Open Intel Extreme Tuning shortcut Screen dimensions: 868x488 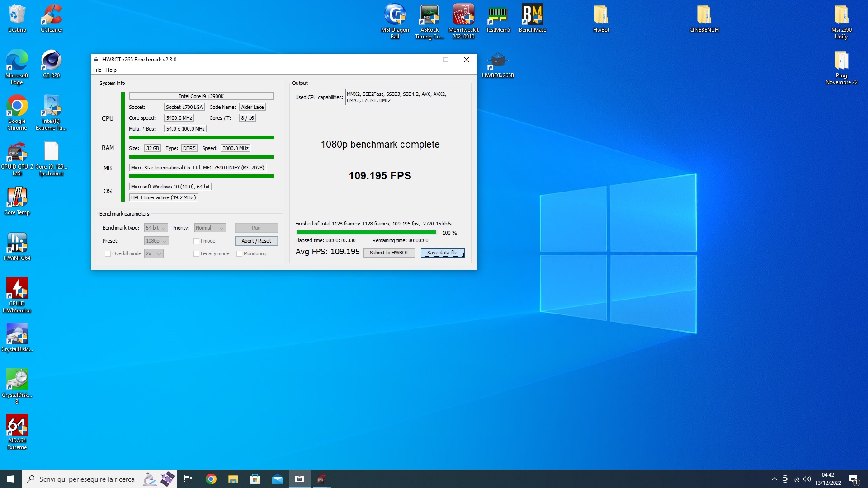pyautogui.click(x=51, y=113)
